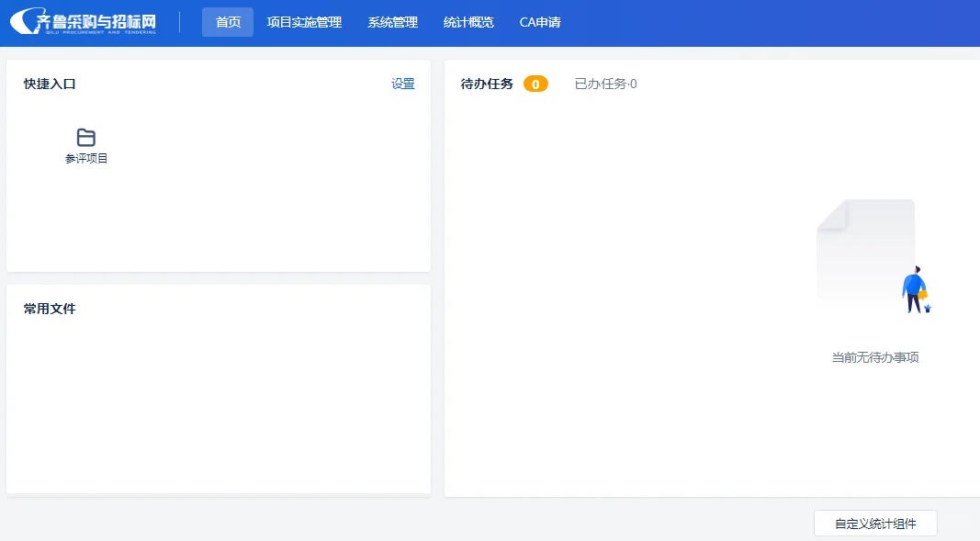Open the 项目实施管理 menu
This screenshot has width=980, height=541.
pos(303,22)
